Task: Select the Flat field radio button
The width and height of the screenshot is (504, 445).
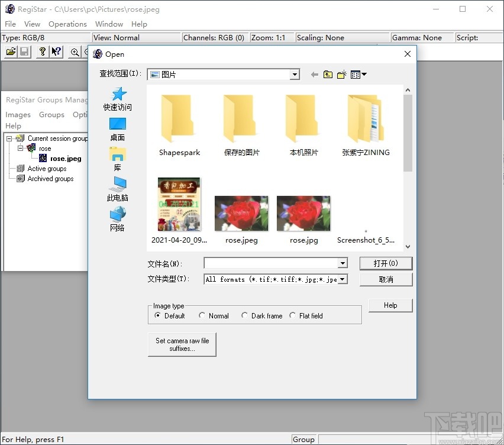Action: pos(292,315)
